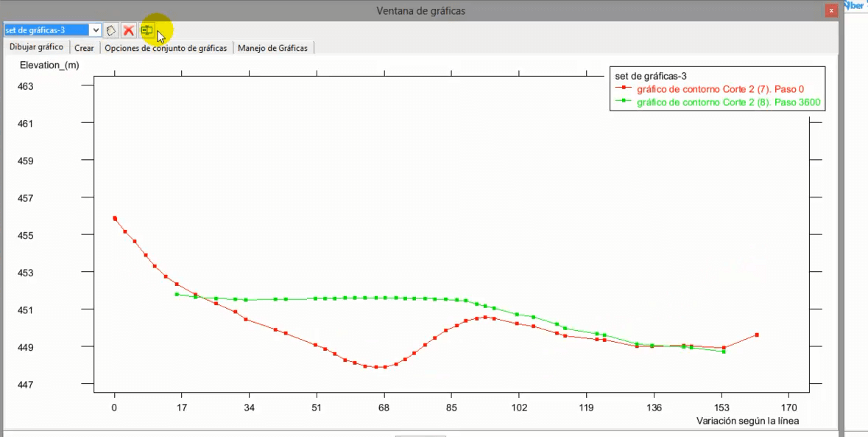
Task: Click the red line marker in legend
Action: pos(624,89)
